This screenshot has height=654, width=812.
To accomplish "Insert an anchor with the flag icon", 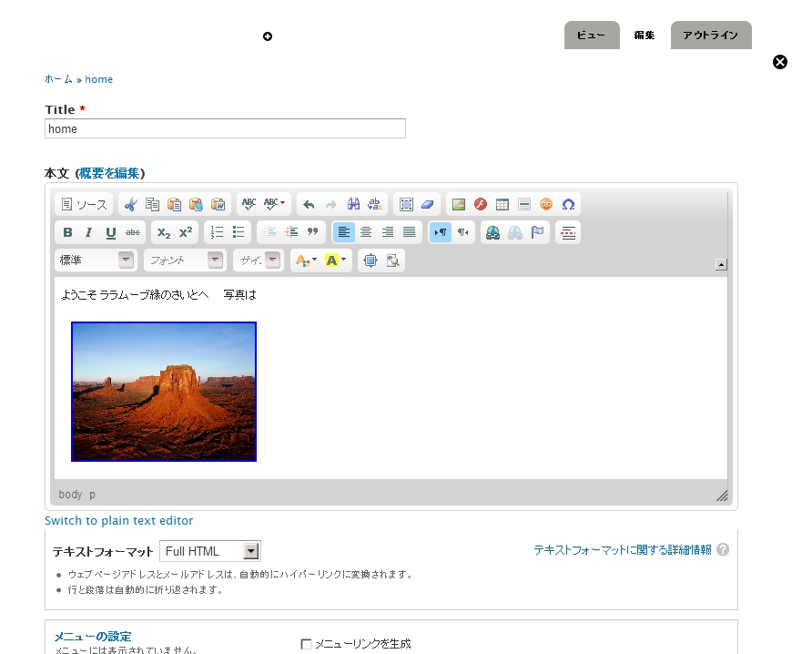I will point(537,232).
